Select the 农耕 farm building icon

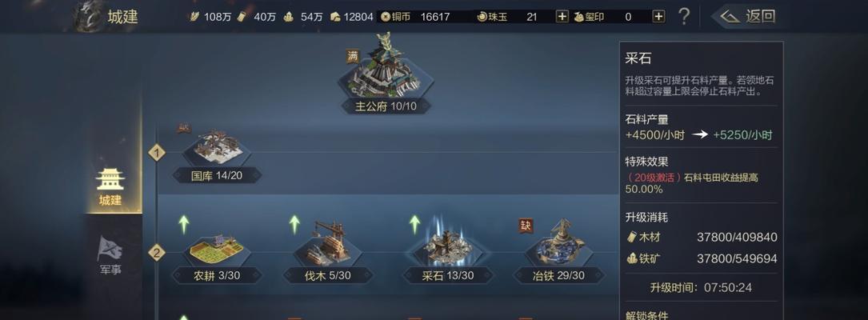[217, 248]
